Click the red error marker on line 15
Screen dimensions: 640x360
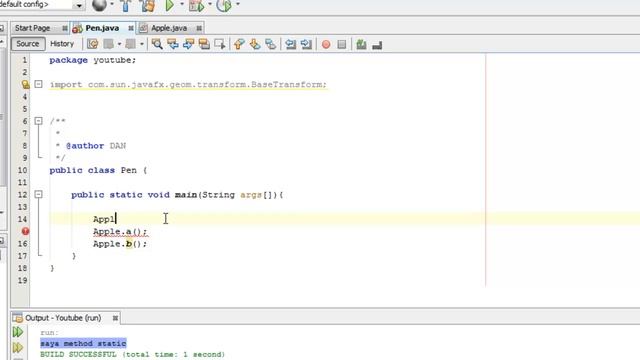[x=25, y=231]
